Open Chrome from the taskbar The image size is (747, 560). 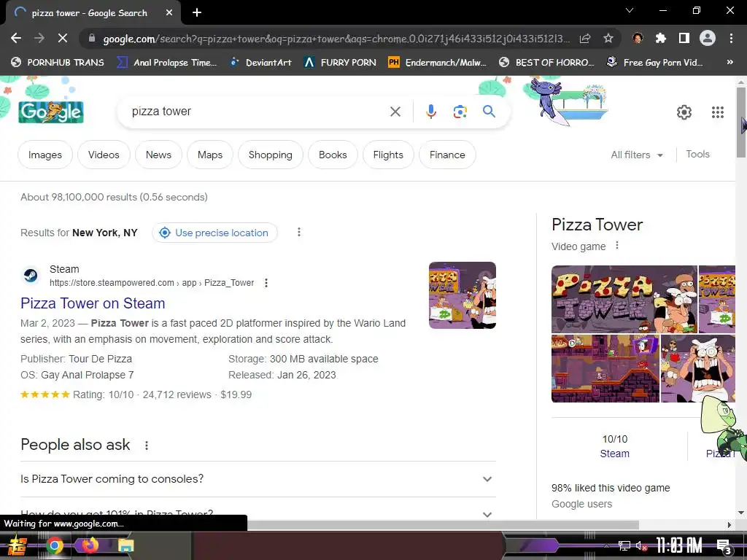(54, 545)
